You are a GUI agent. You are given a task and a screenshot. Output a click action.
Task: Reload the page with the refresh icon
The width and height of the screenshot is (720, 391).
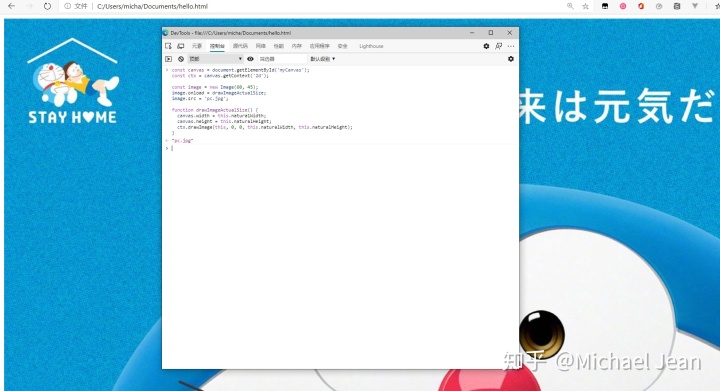47,6
